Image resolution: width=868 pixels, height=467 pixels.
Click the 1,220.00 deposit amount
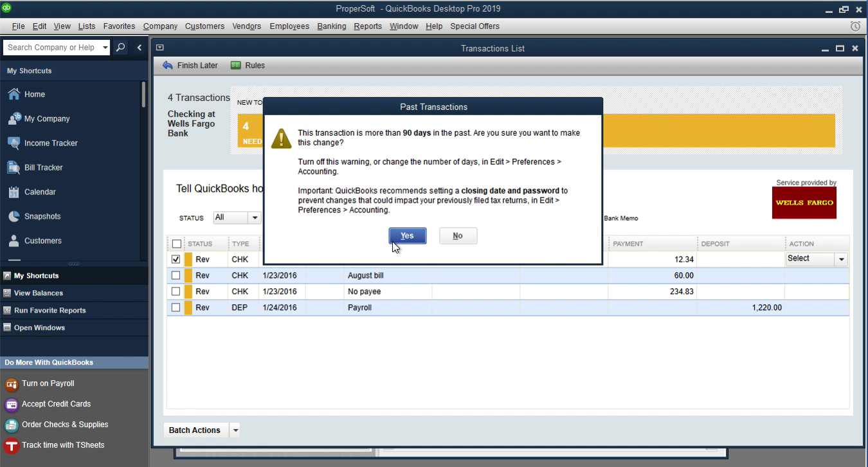[x=766, y=307]
